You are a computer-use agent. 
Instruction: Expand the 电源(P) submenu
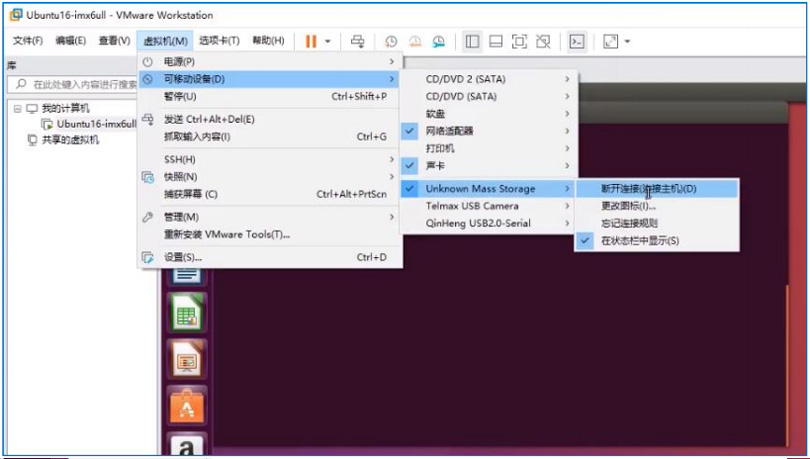pos(270,62)
